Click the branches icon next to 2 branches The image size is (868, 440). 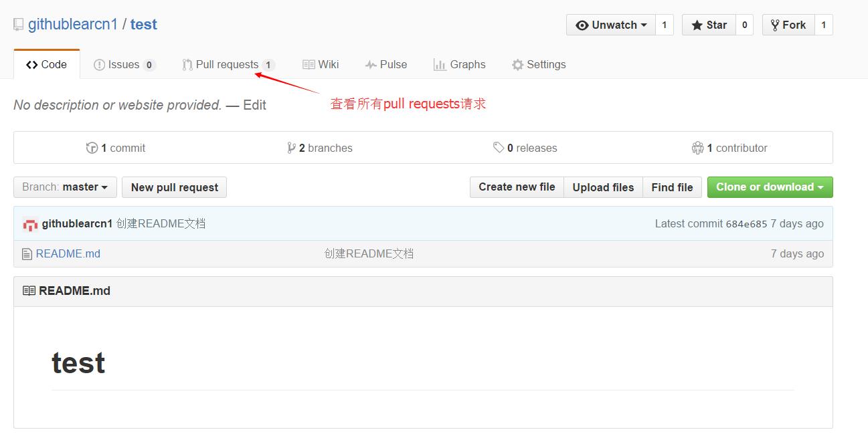pos(292,148)
